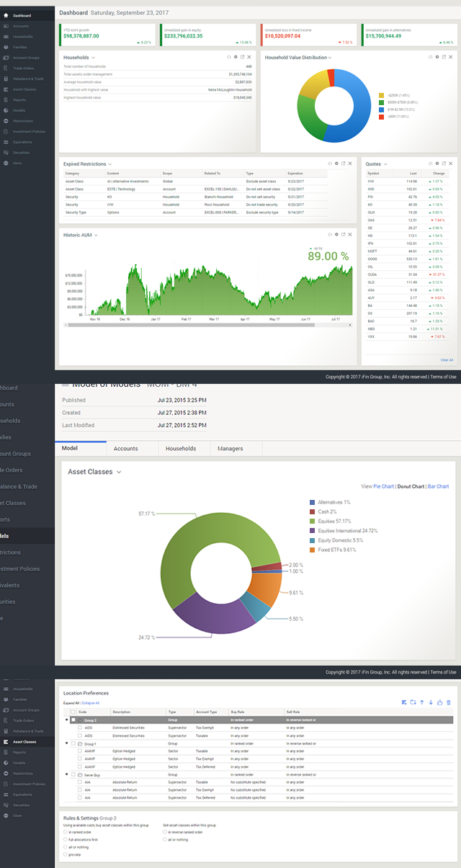Tick the header select-all checkbox beside Code
Screen dimensions: 461x868
[x=73, y=712]
